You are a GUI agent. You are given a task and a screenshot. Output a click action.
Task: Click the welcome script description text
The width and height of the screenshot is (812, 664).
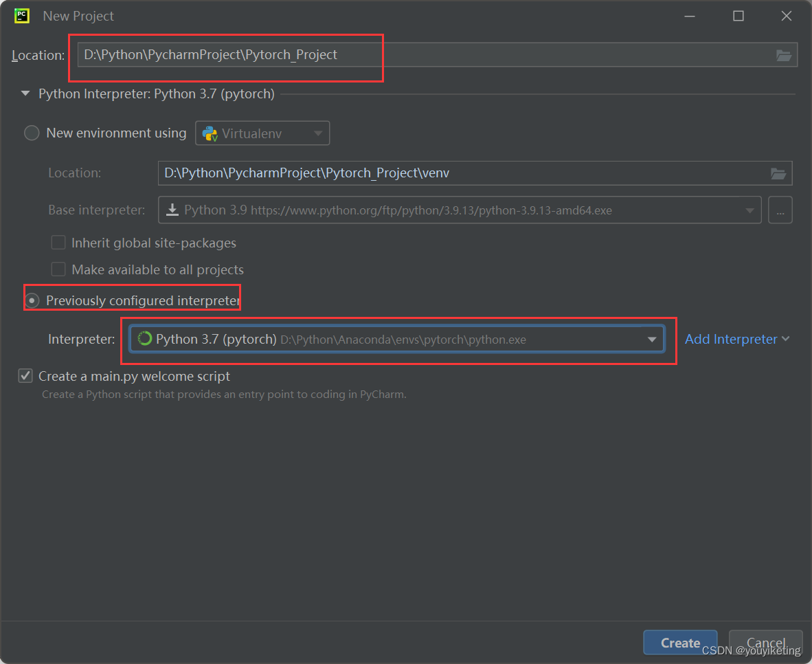[224, 395]
